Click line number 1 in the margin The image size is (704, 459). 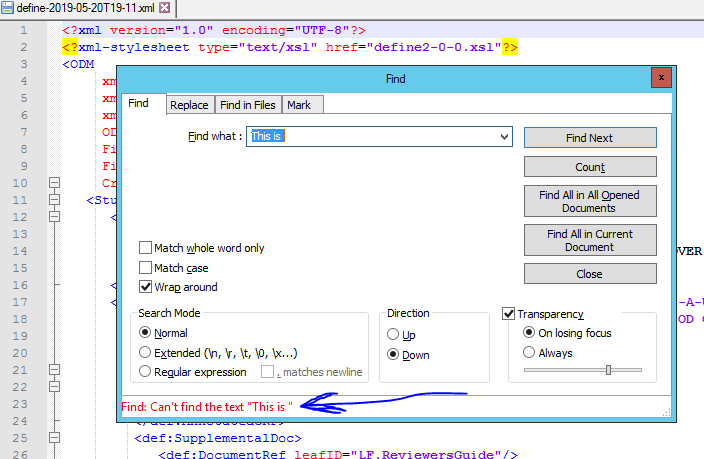(x=24, y=30)
